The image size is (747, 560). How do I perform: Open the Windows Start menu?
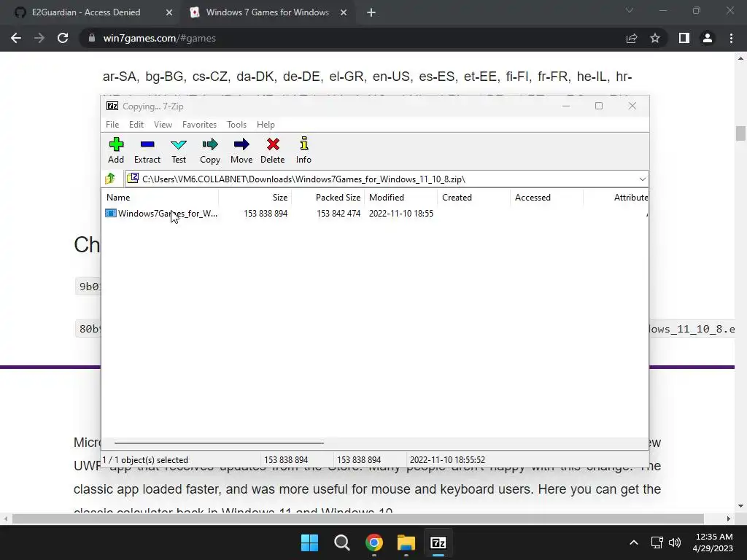(309, 542)
